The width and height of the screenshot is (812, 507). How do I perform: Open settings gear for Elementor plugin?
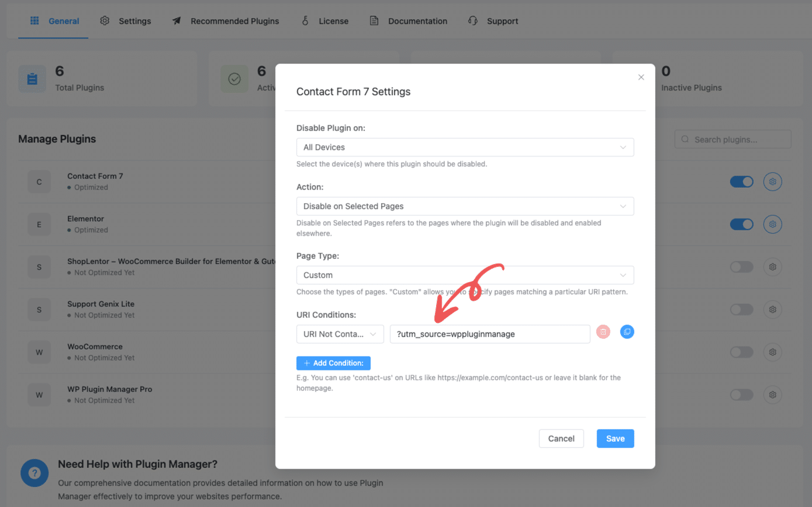(x=772, y=224)
